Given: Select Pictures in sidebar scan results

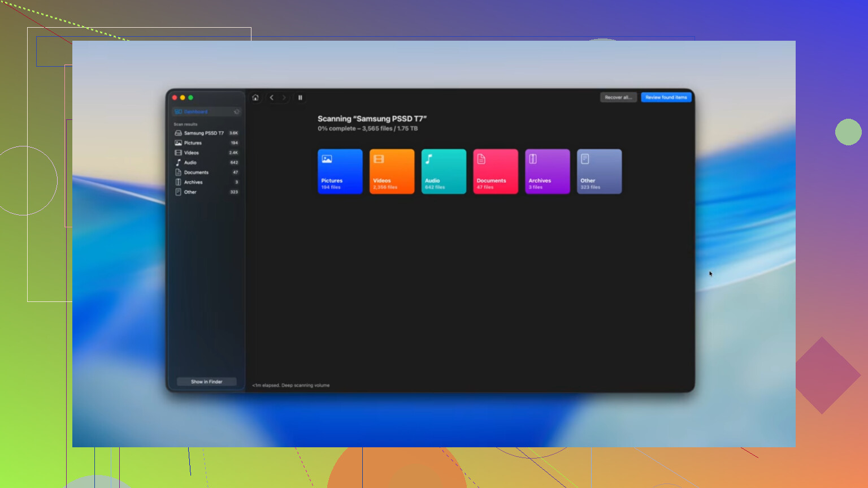Looking at the screenshot, I should (193, 143).
